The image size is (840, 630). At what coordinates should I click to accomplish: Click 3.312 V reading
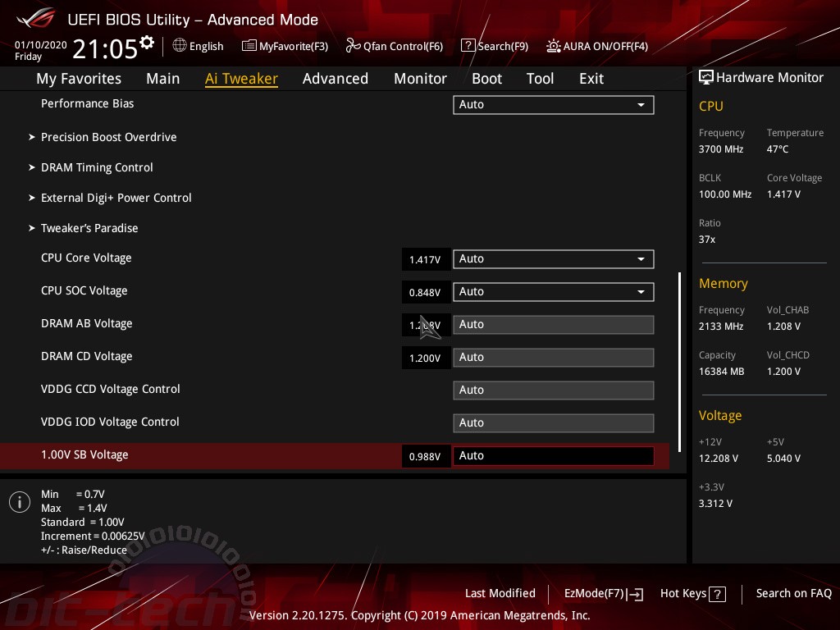(715, 504)
